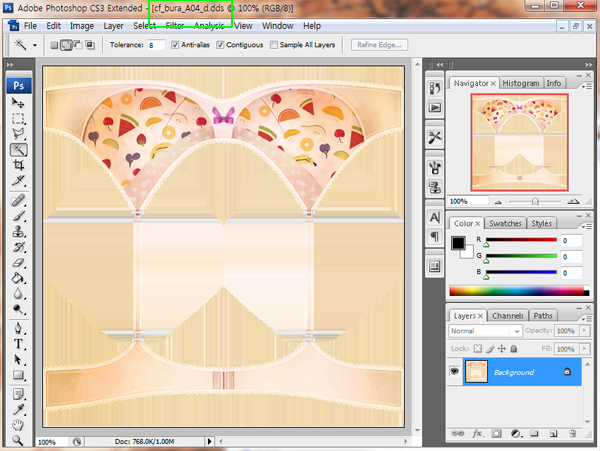Open the Image menu
The width and height of the screenshot is (600, 451).
coord(82,26)
